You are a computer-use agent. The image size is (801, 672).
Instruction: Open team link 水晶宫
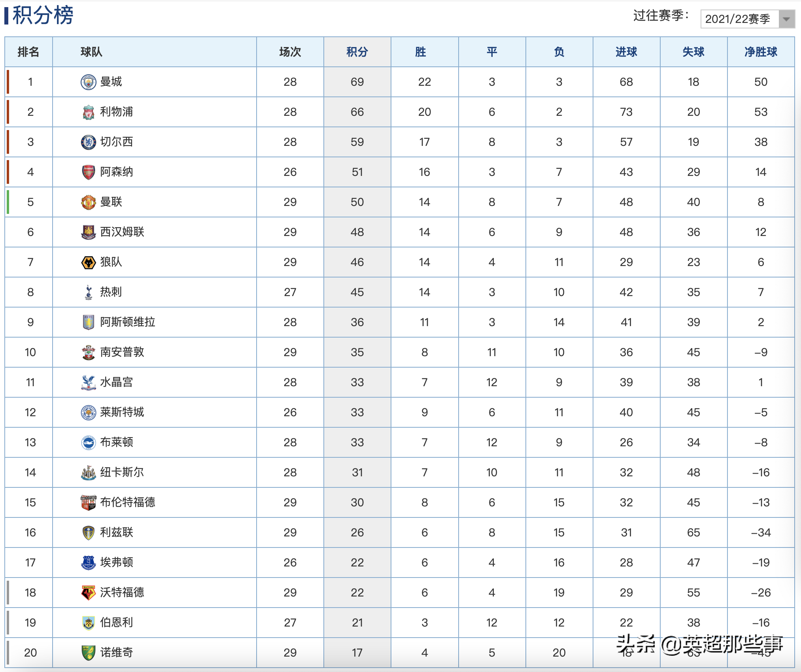117,382
